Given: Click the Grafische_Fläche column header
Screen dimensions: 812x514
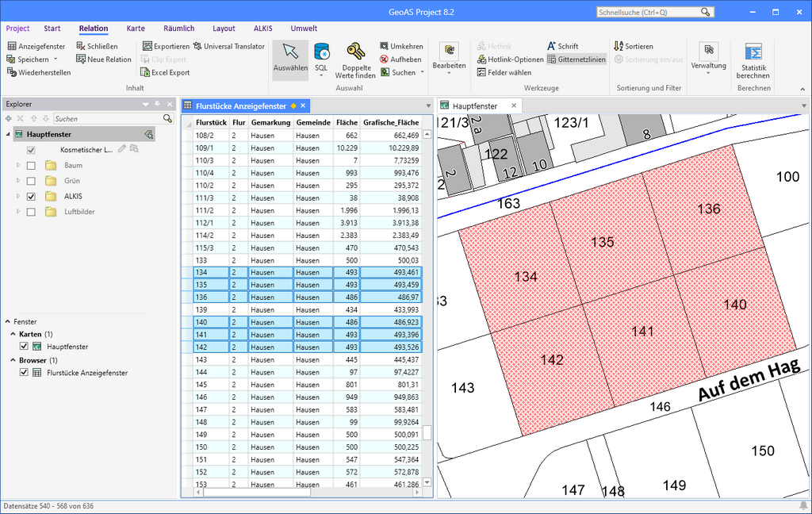Looking at the screenshot, I should [391, 123].
